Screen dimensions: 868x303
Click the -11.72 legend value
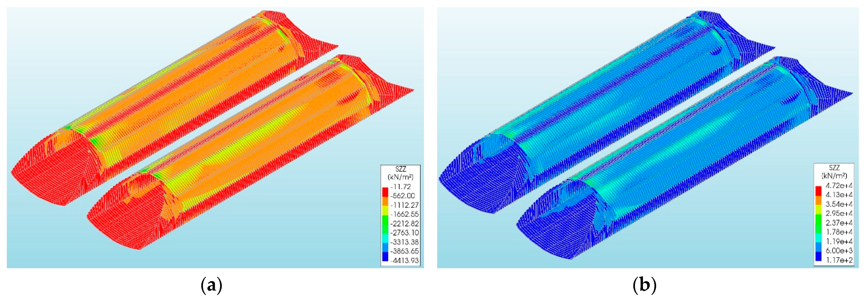click(x=401, y=187)
